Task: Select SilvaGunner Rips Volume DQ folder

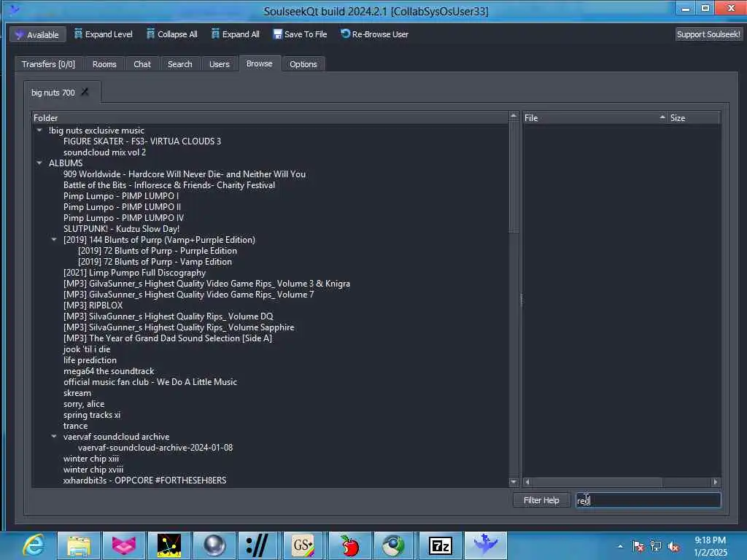Action: (169, 316)
